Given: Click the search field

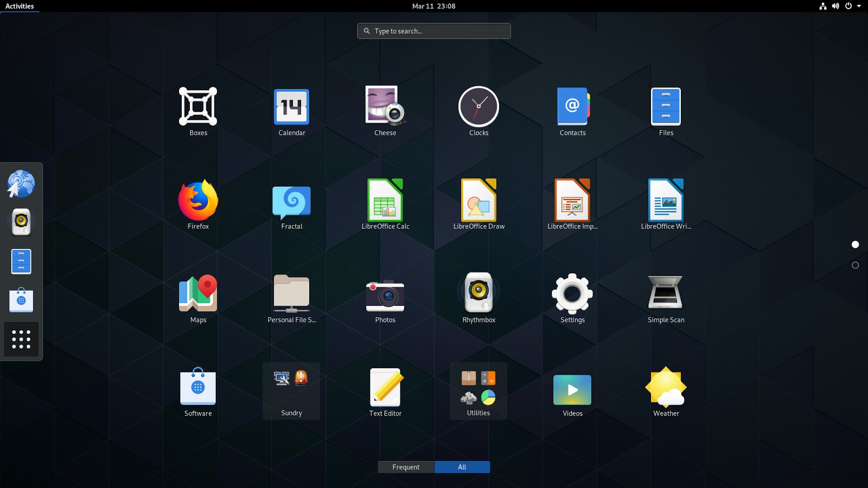Looking at the screenshot, I should 433,31.
